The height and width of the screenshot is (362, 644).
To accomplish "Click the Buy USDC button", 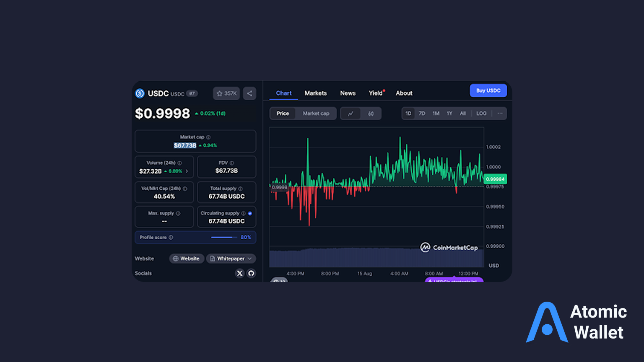I will tap(488, 90).
